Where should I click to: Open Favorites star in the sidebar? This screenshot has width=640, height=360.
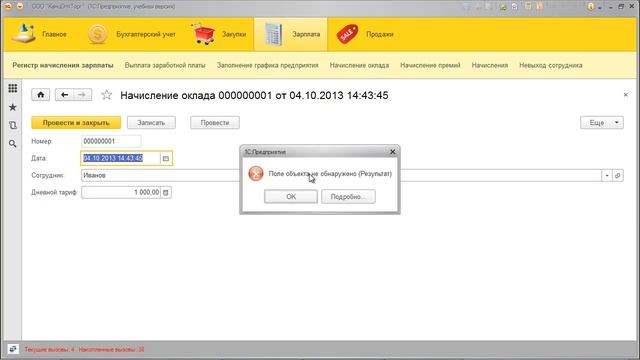13,107
